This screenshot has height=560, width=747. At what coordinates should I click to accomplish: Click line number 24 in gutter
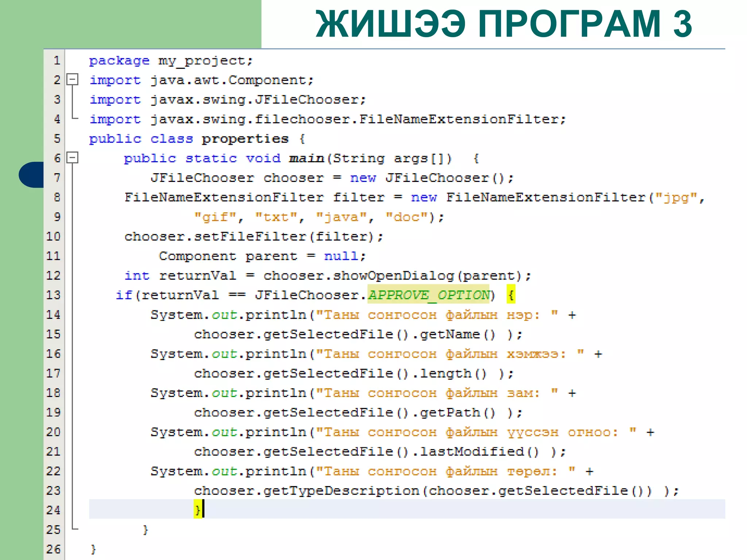(x=53, y=510)
